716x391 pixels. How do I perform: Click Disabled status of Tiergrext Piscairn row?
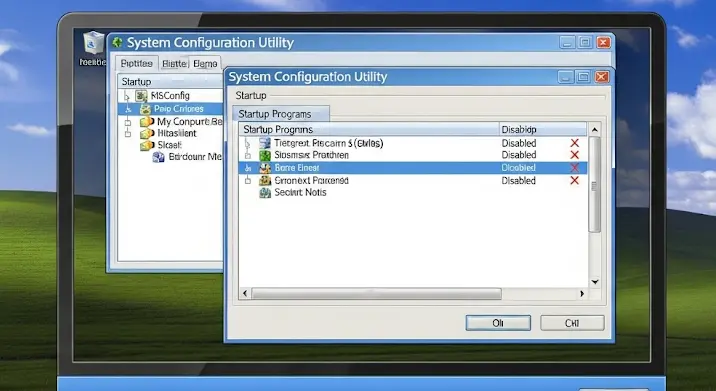click(519, 143)
